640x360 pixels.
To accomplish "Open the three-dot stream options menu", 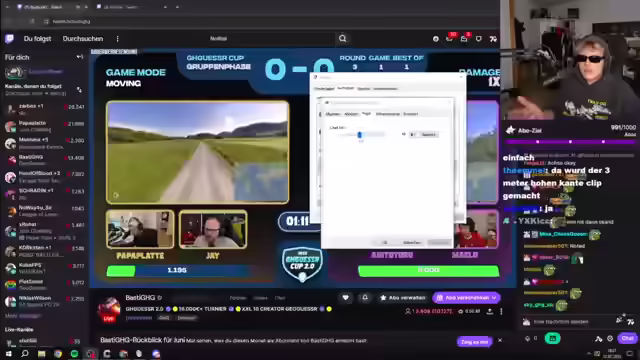I will 501,311.
